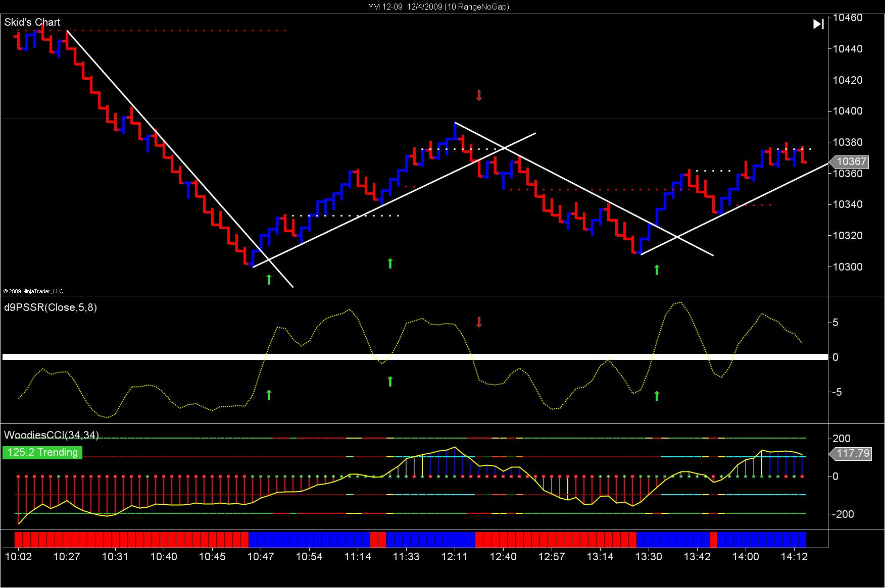The image size is (885, 588).
Task: Click the red down arrow in d9PSSR panel
Action: pos(479,322)
